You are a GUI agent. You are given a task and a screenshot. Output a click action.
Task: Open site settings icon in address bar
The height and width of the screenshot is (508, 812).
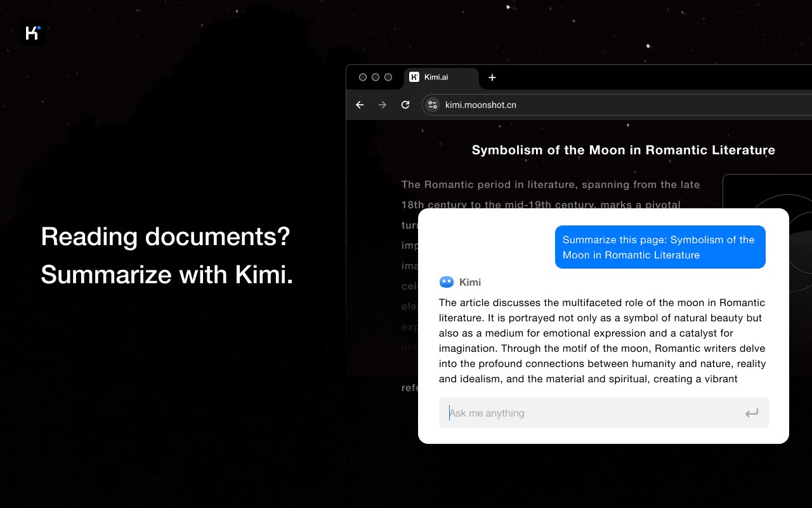433,105
